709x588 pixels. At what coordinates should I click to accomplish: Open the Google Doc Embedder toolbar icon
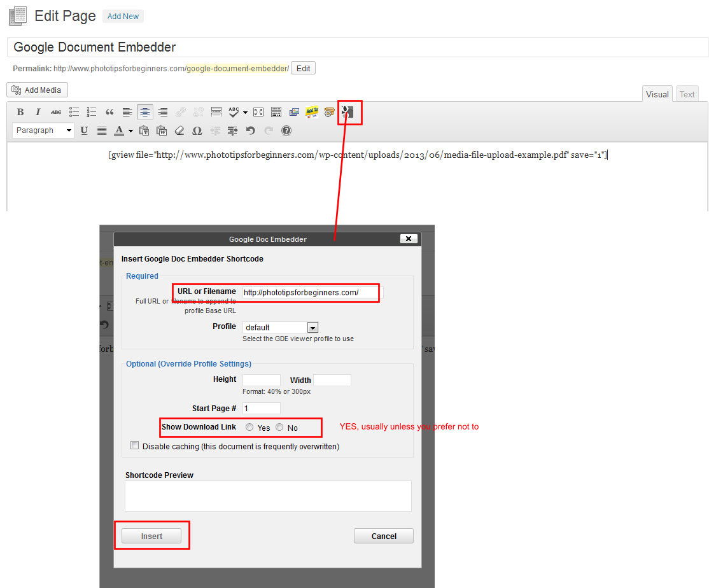pyautogui.click(x=347, y=112)
